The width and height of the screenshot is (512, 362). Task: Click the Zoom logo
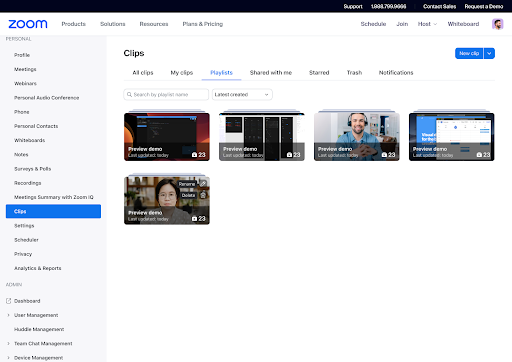[28, 24]
